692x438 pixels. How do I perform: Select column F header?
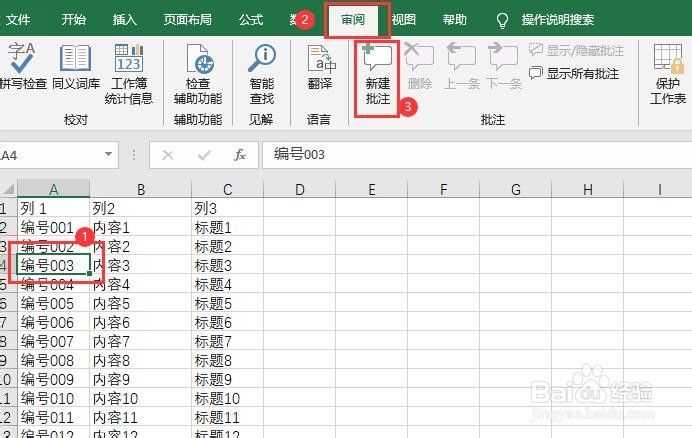coord(444,189)
